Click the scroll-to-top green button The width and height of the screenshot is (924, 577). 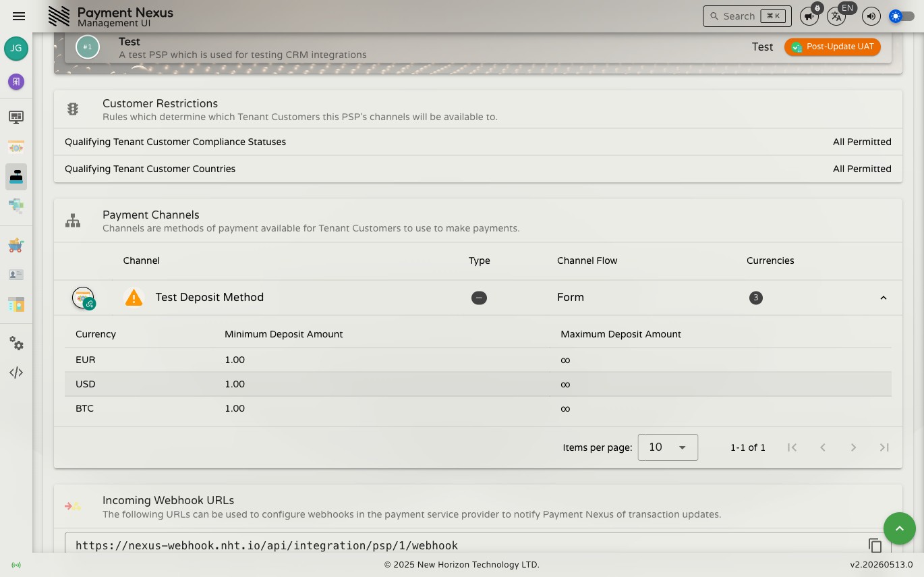click(900, 528)
